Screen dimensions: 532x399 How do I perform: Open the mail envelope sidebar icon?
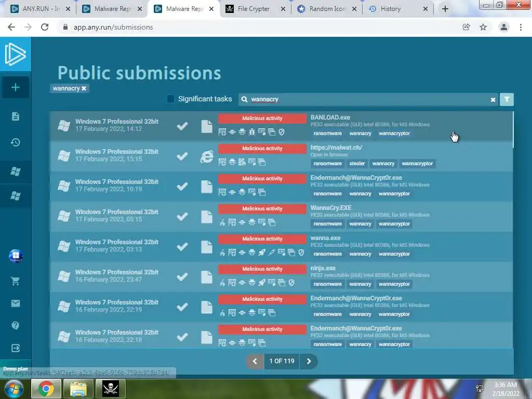coord(15,303)
